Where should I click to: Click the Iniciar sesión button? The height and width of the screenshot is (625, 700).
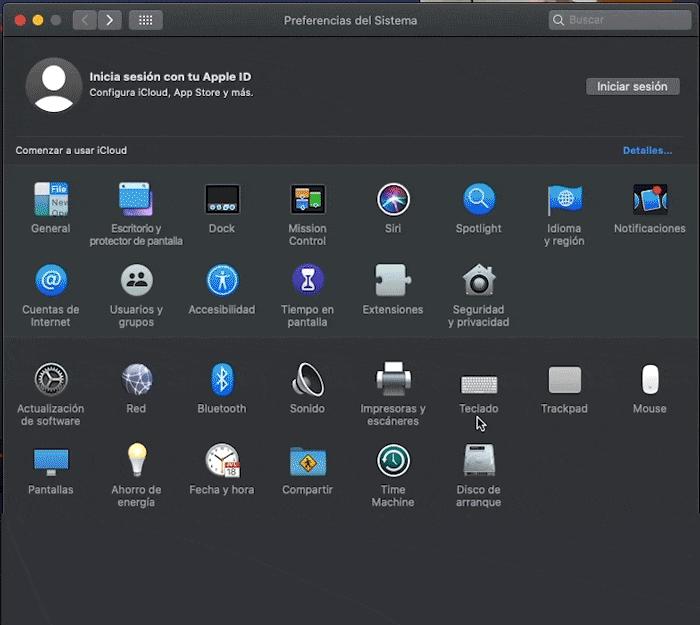pyautogui.click(x=633, y=87)
